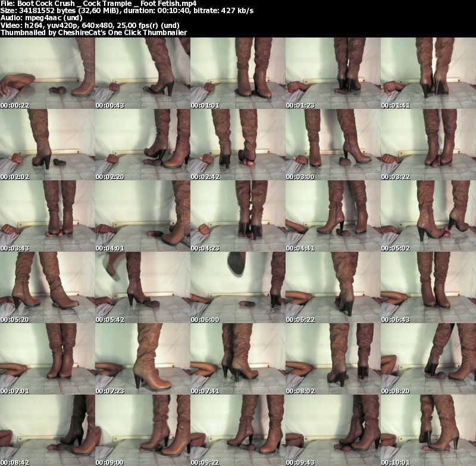Click the thumbnail stamped 00:08:42
Image resolution: width=476 pixels, height=466 pixels.
tap(48, 430)
